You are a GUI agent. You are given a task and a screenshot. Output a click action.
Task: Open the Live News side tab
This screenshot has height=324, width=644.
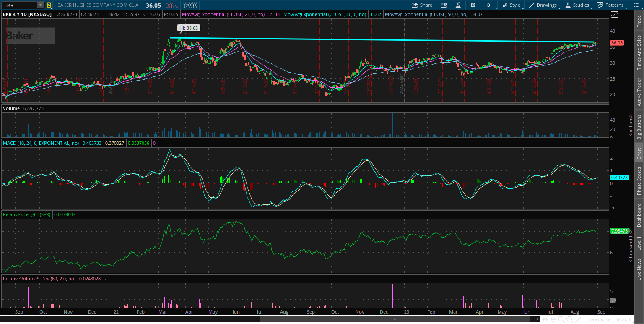click(x=639, y=269)
